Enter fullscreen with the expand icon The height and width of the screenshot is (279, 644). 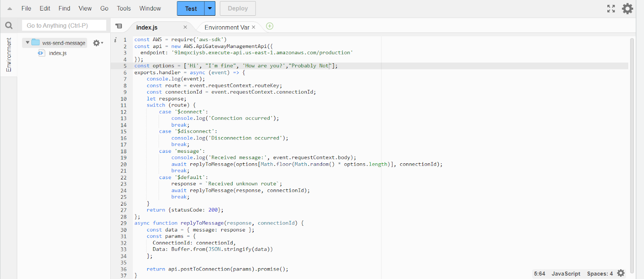611,8
